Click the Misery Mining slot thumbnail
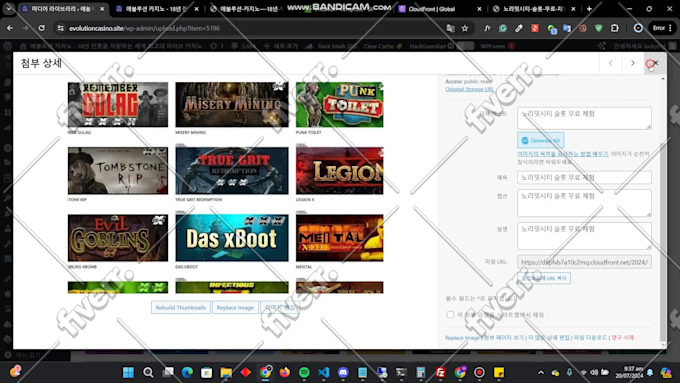This screenshot has width=680, height=383. (x=232, y=105)
